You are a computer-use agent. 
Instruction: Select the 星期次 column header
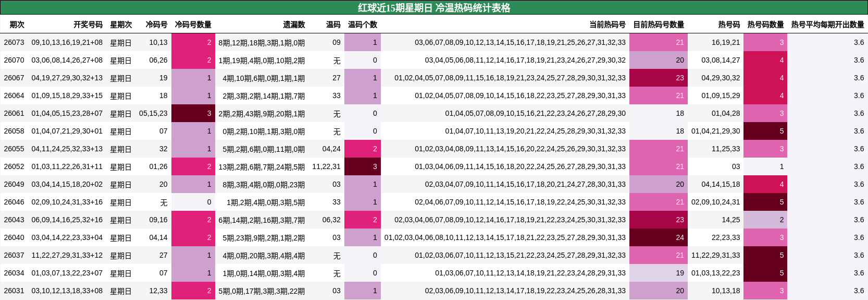tap(121, 25)
